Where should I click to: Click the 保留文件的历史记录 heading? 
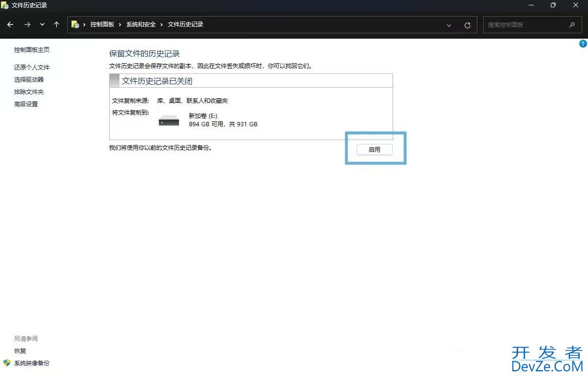144,54
